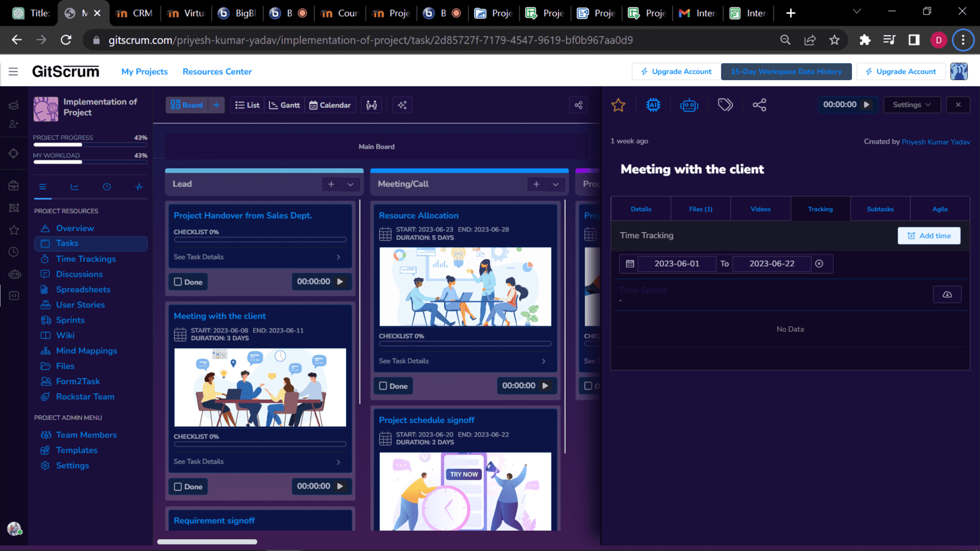This screenshot has height=551, width=980.
Task: Share the board using board share icon
Action: point(578,105)
